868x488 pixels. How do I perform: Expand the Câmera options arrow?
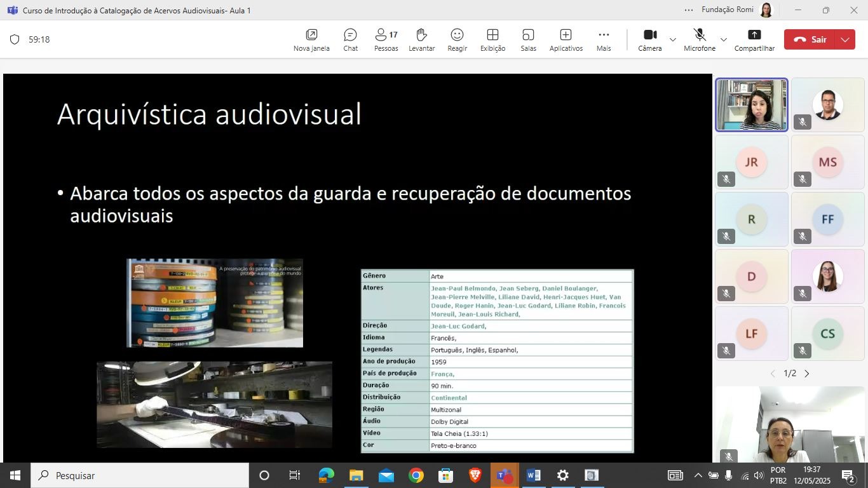point(673,39)
